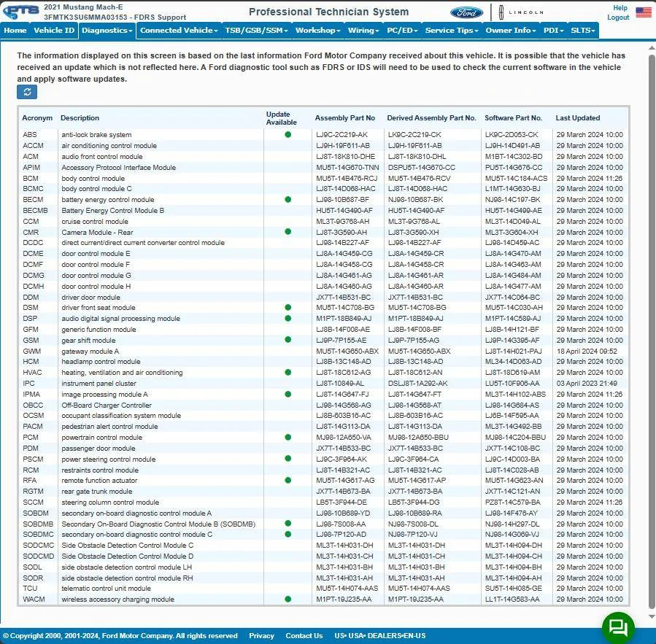Select the Vehicle ID tab
The width and height of the screenshot is (656, 644).
coord(54,30)
